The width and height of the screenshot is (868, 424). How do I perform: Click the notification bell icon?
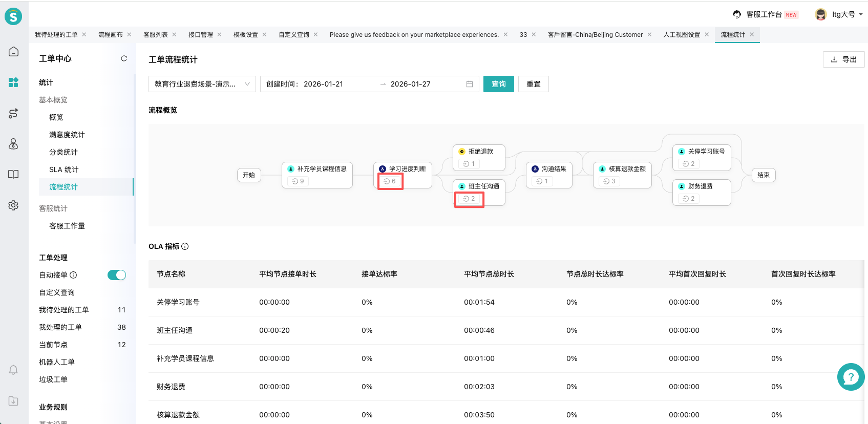[x=14, y=370]
